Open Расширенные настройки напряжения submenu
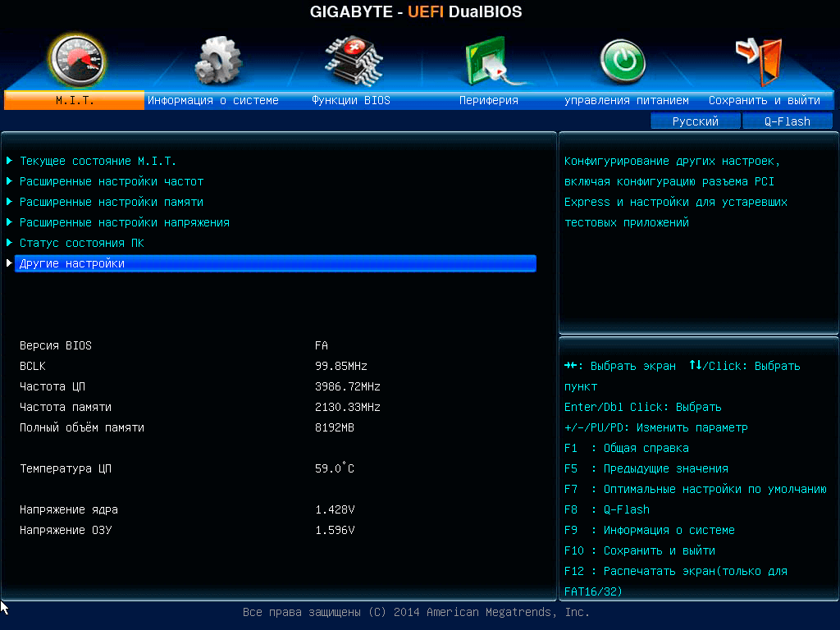This screenshot has width=840, height=630. [x=125, y=222]
